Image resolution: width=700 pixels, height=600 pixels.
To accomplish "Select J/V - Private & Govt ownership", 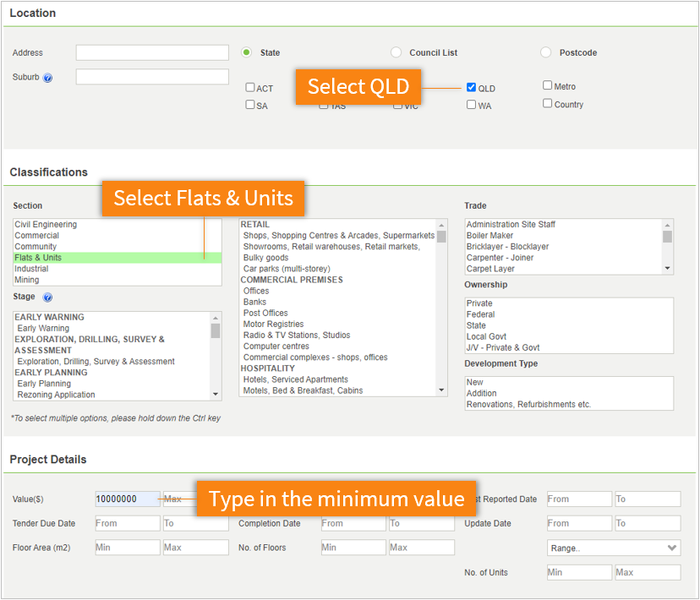I will (x=569, y=348).
